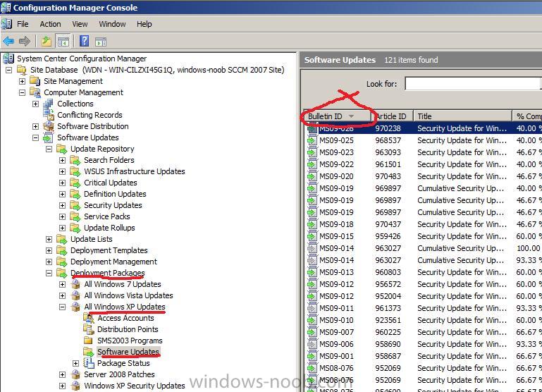Image resolution: width=542 pixels, height=392 pixels.
Task: Click the Site Database icon
Action: (22, 70)
